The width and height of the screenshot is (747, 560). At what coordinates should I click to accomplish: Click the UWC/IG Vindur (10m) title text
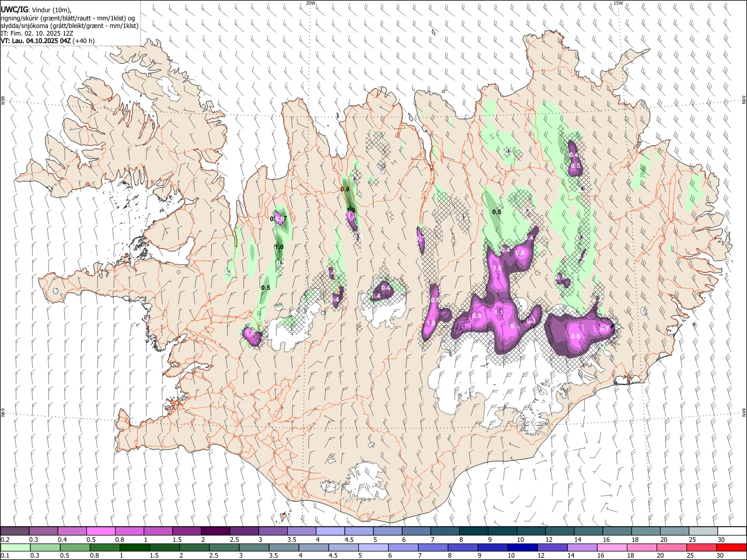click(x=36, y=9)
